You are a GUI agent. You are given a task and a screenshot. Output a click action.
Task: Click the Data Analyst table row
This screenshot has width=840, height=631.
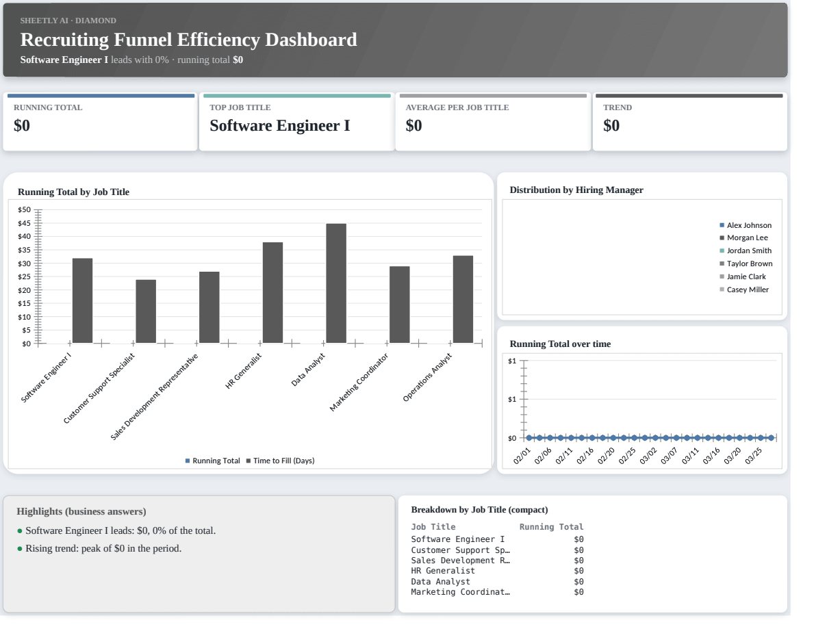tap(497, 582)
